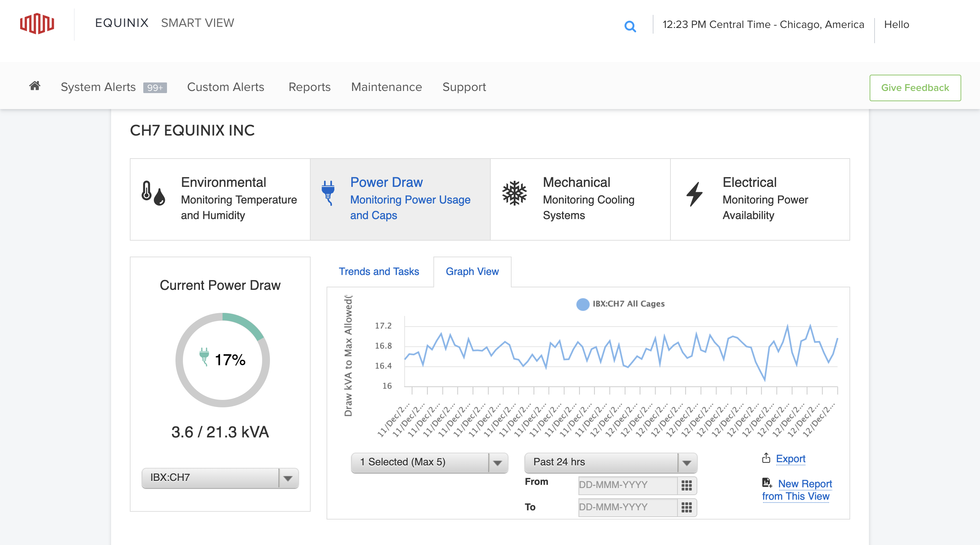Click the Mechanical snowflake icon
The image size is (980, 545).
coord(514,193)
